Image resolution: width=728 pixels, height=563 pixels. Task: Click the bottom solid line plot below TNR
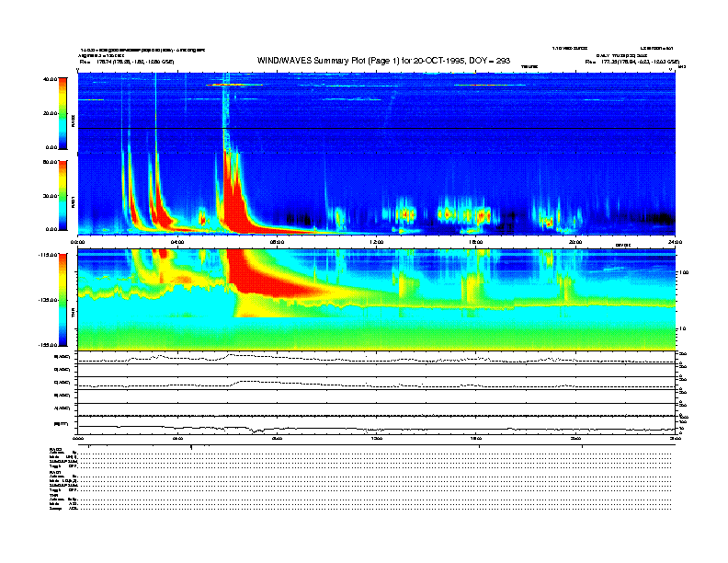coord(377,429)
